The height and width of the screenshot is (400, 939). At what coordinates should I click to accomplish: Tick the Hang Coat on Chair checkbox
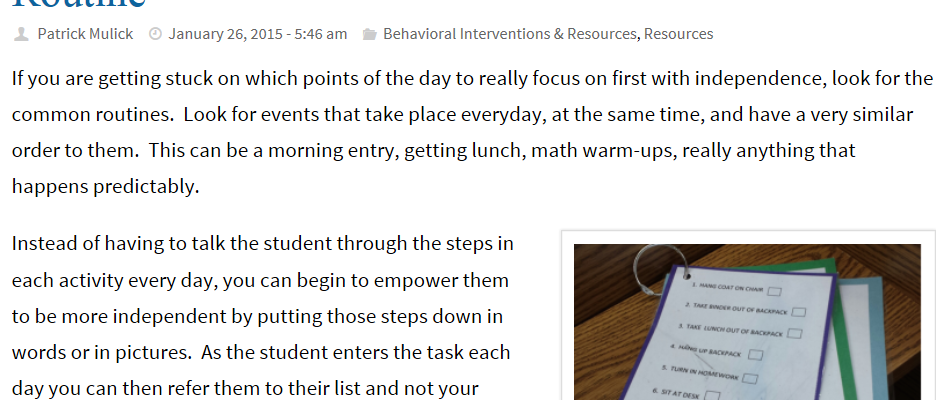pos(774,292)
